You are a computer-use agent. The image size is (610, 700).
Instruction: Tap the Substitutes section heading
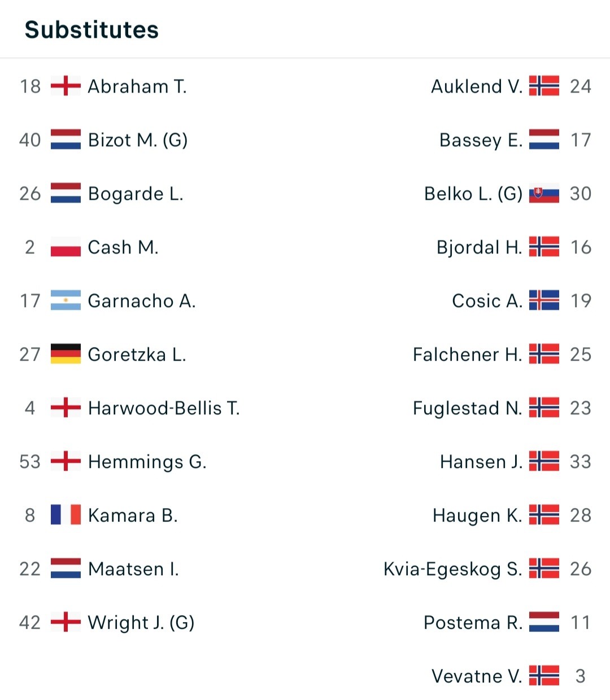[x=91, y=29]
